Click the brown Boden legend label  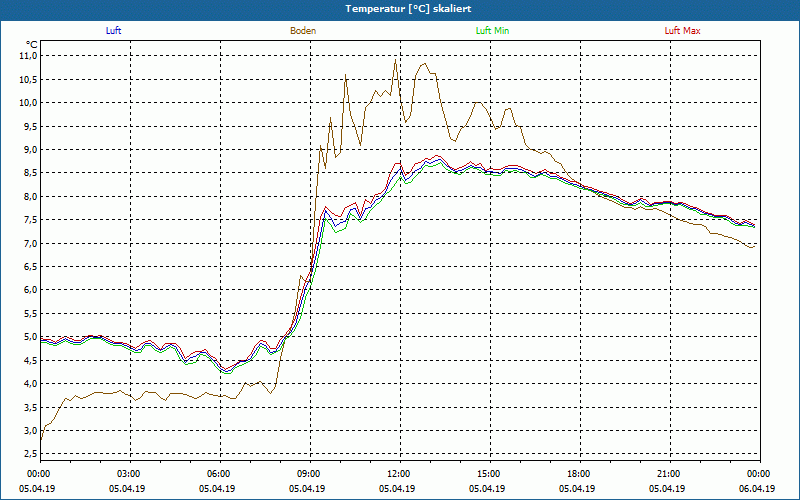[303, 31]
